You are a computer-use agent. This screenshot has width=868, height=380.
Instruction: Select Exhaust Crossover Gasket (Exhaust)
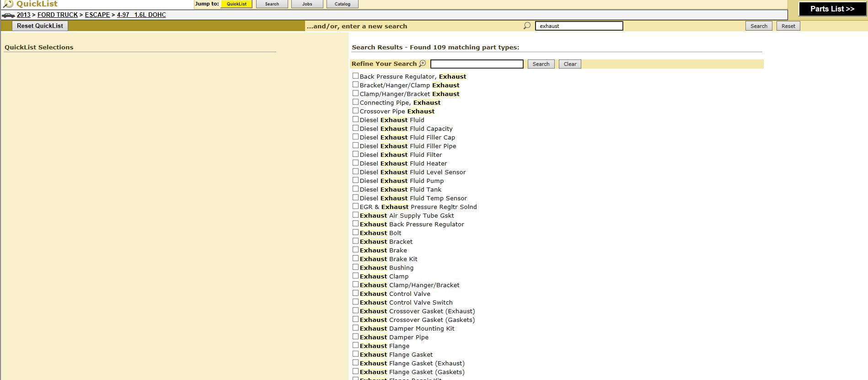click(355, 310)
